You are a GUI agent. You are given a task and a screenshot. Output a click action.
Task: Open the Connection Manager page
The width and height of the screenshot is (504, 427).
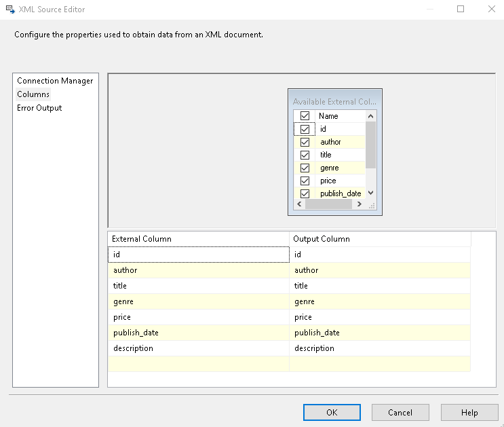[55, 81]
